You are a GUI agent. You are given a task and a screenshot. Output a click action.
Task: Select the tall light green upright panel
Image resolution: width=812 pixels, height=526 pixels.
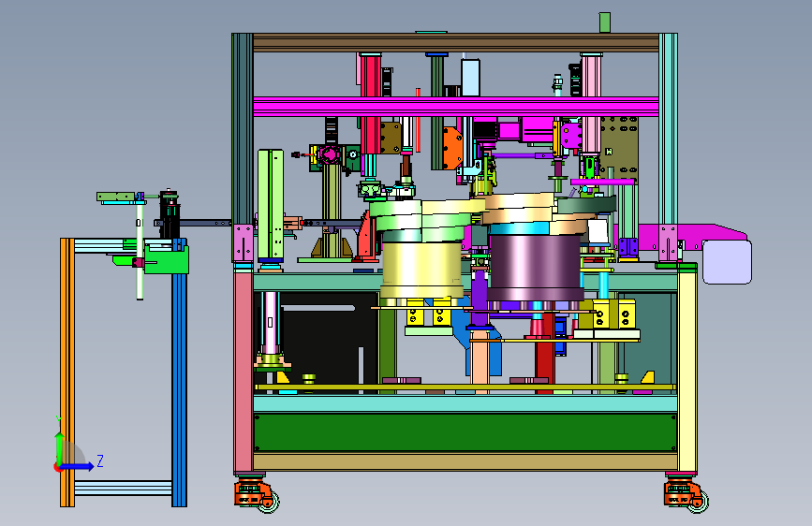tap(271, 204)
